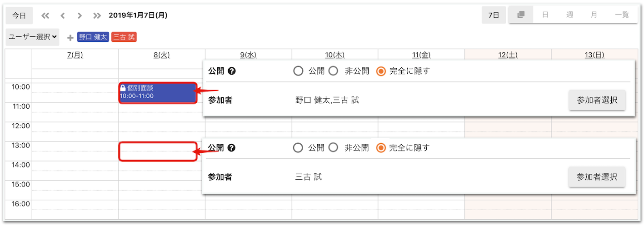Jump back one week with double-left arrows
Viewport: 644px width, 227px height.
point(45,15)
